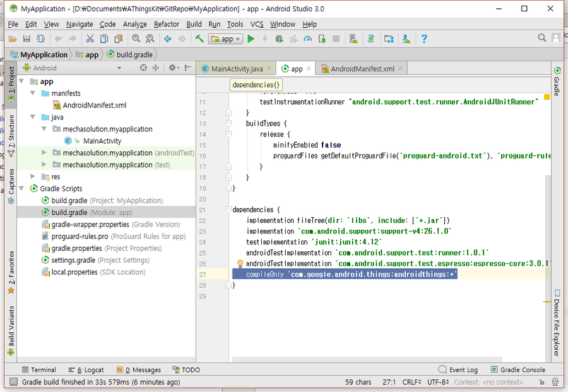Viewport: 568px width, 392px height.
Task: Click the Cut scissors icon
Action: tap(90, 39)
